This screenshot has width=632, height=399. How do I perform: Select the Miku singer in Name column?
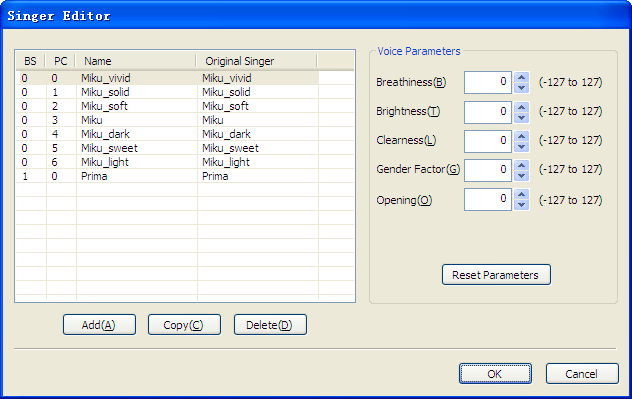pos(91,120)
